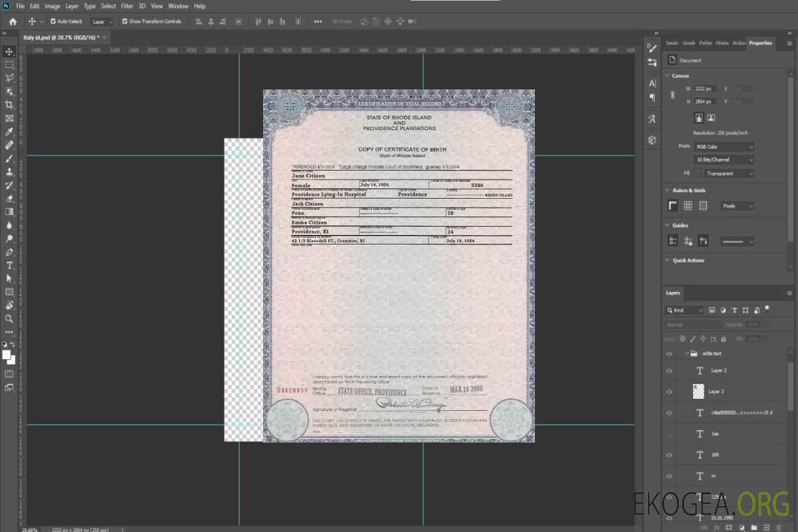Select Layer 3 thumbnail
This screenshot has width=798, height=532.
[698, 392]
